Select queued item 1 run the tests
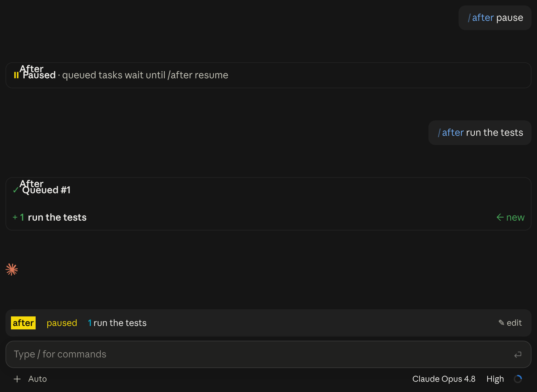Screen dimensions: 537x392 (x=117, y=323)
